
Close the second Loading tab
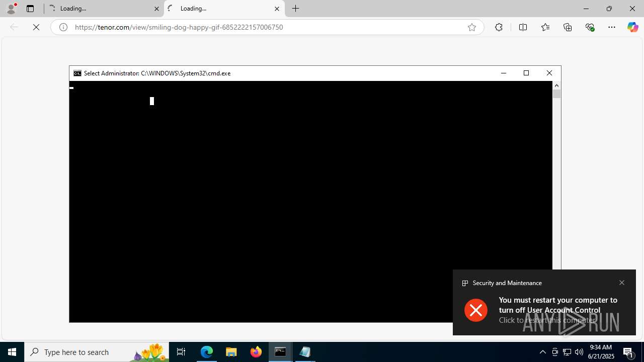277,9
